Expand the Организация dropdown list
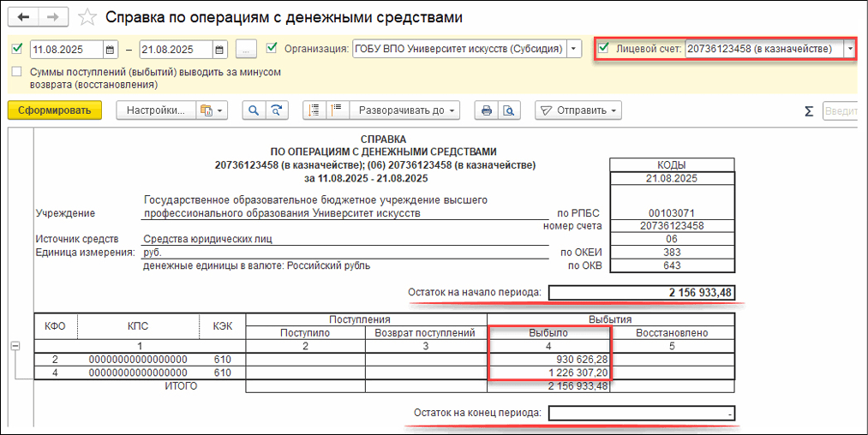The height and width of the screenshot is (435, 868). (x=574, y=49)
